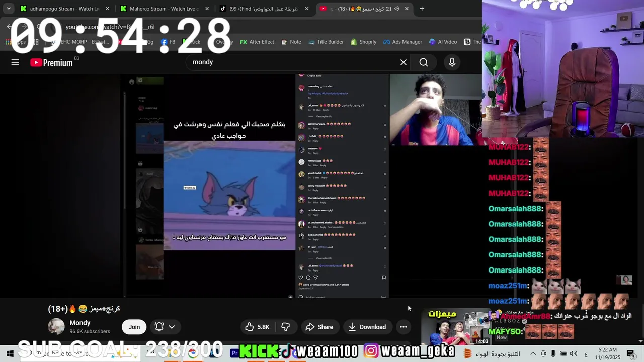Switch to the adhampogo Stream tab
The width and height of the screenshot is (644, 362).
point(64,9)
